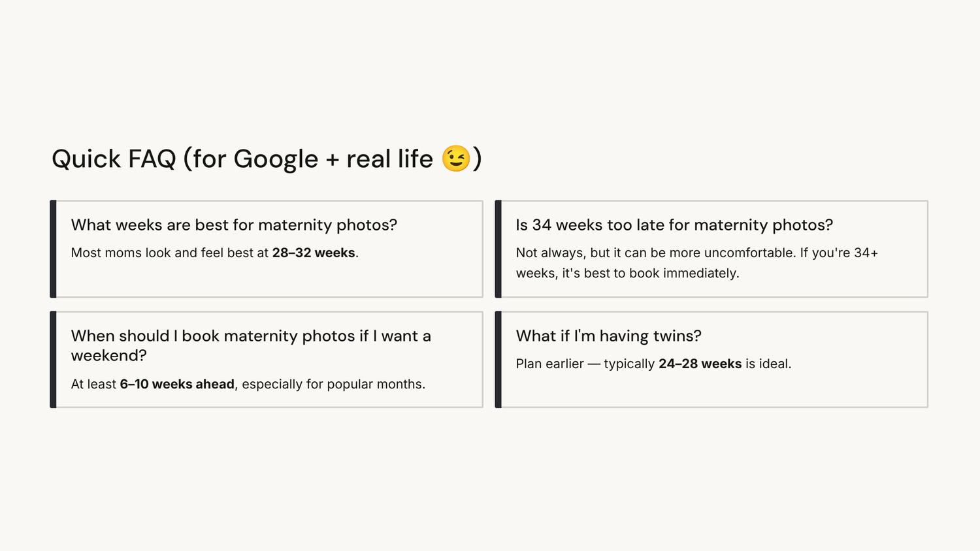Screen dimensions: 980x551
Task: Select 'What if I'm having twins?' heading
Action: pyautogui.click(x=608, y=336)
